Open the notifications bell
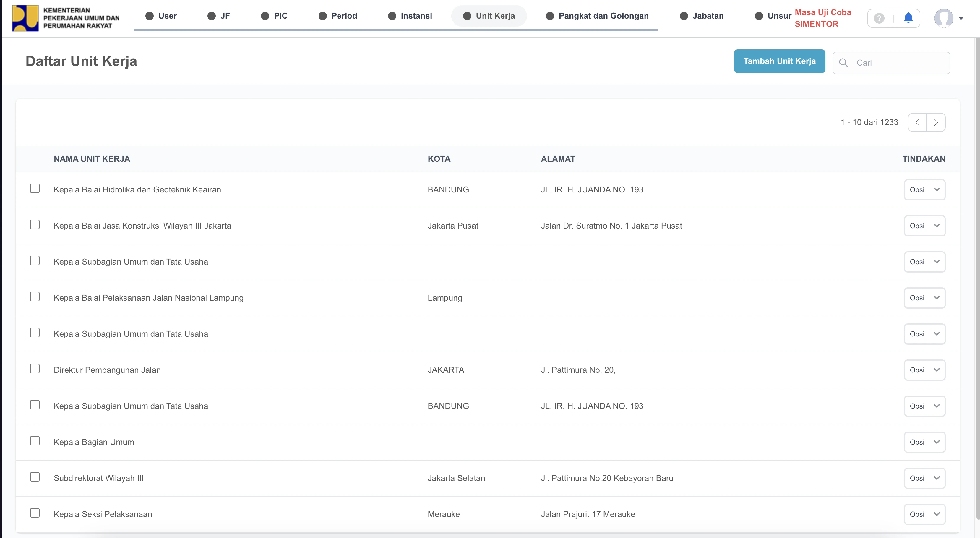Screen dimensions: 980x538 click(x=908, y=18)
